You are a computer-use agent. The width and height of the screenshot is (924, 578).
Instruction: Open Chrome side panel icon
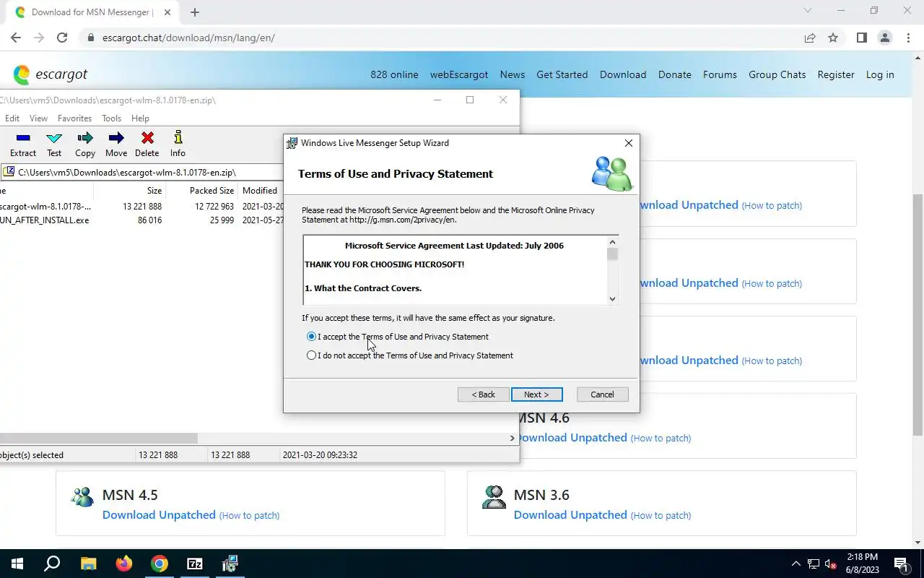tap(862, 38)
